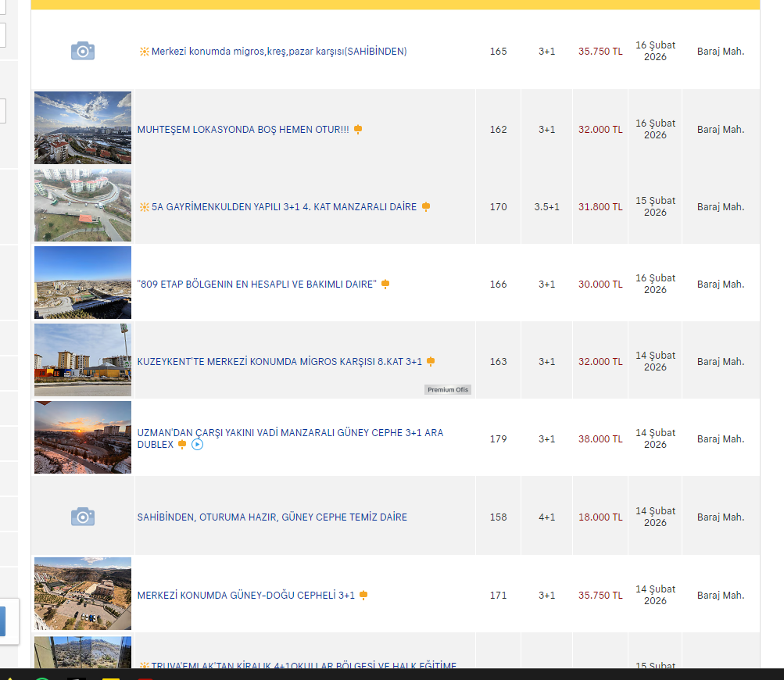Click price 18.000 TL
784x680 pixels.
pyautogui.click(x=600, y=517)
